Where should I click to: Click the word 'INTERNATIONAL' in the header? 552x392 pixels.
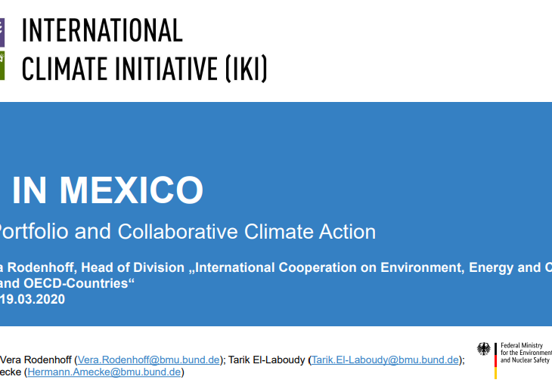pyautogui.click(x=102, y=31)
